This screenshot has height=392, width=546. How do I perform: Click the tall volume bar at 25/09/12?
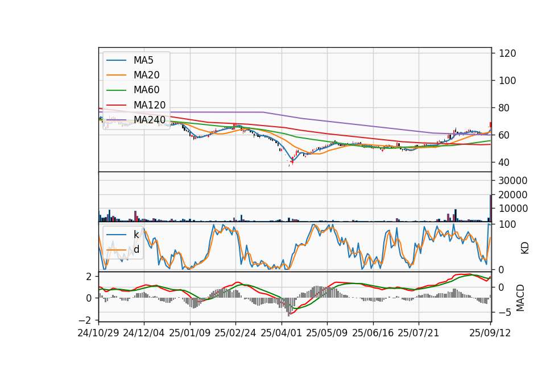491,208
